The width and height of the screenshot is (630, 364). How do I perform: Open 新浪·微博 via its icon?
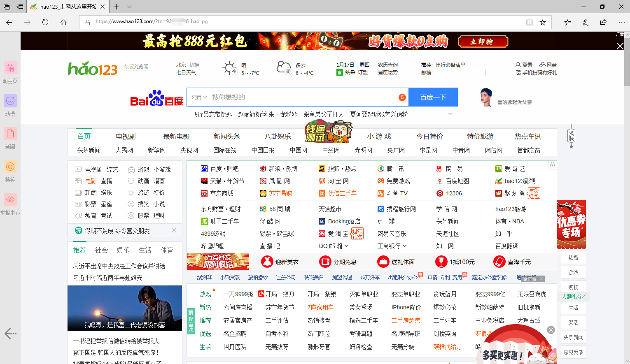point(262,168)
